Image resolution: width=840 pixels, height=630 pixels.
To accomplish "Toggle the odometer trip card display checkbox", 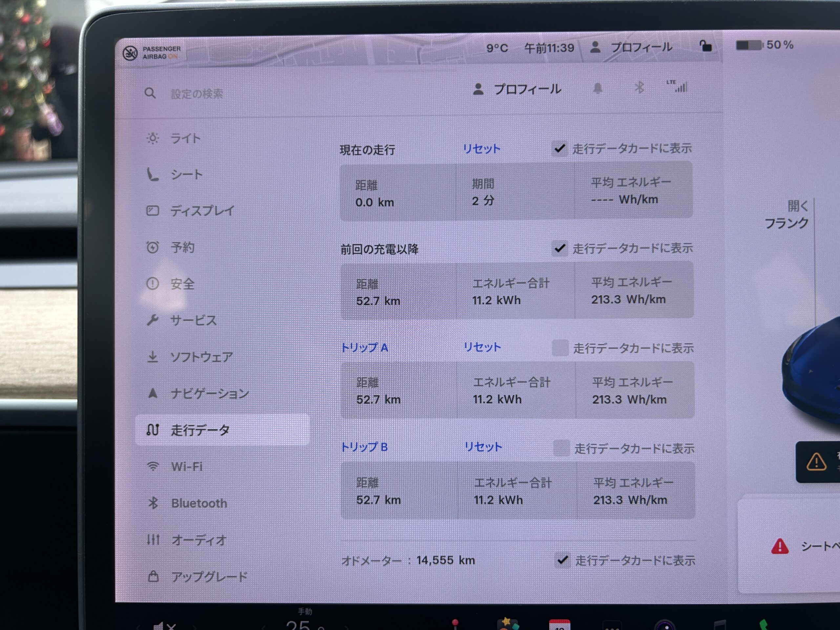I will (x=563, y=560).
